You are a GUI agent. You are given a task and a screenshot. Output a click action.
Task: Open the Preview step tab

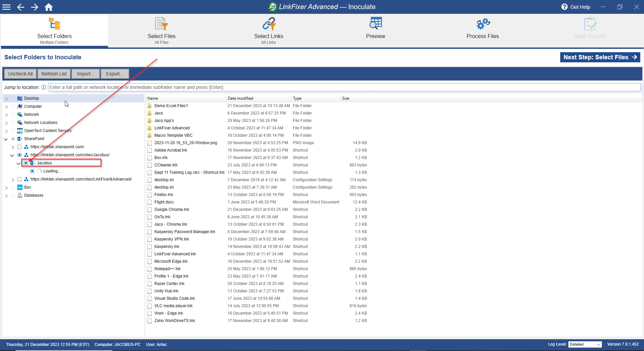[x=375, y=31]
